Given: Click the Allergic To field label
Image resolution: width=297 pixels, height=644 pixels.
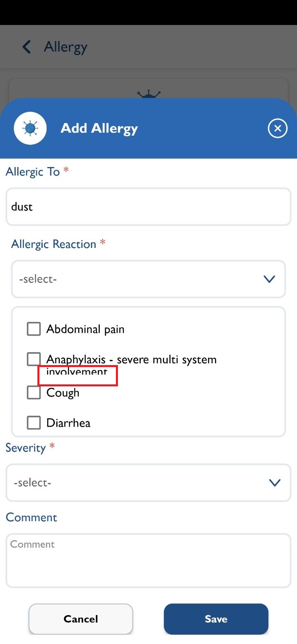Looking at the screenshot, I should coord(33,172).
